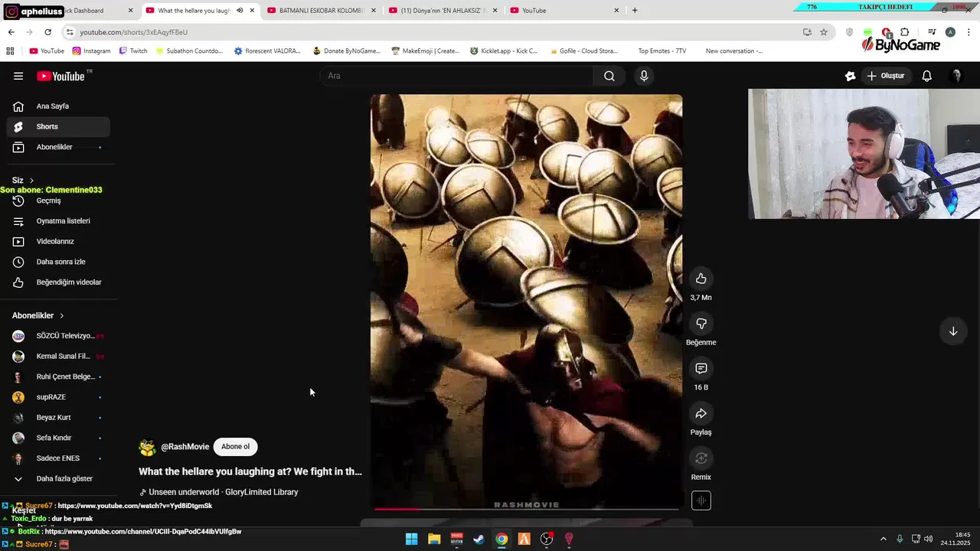Image resolution: width=980 pixels, height=551 pixels.
Task: Activate voice search microphone
Action: [x=644, y=76]
